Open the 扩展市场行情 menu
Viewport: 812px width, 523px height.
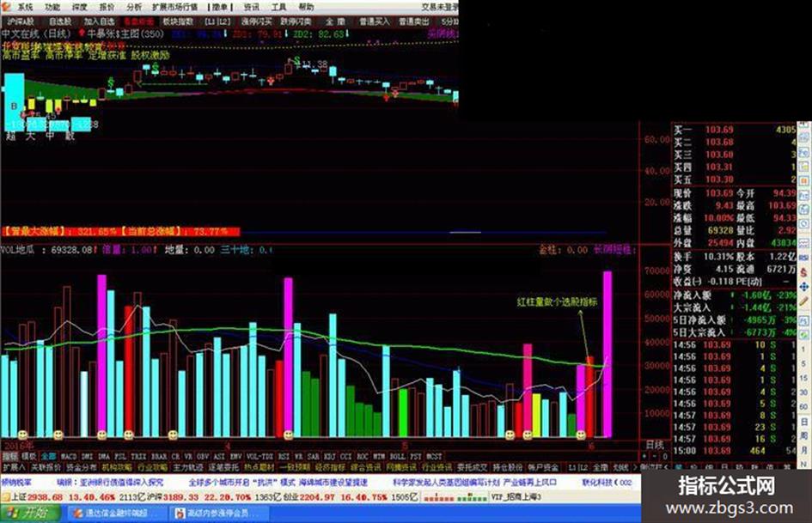point(175,7)
